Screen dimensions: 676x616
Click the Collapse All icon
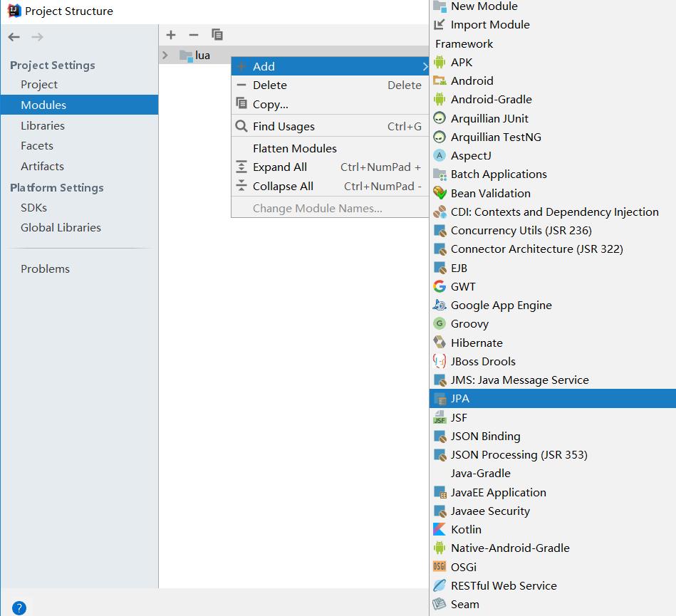point(241,186)
